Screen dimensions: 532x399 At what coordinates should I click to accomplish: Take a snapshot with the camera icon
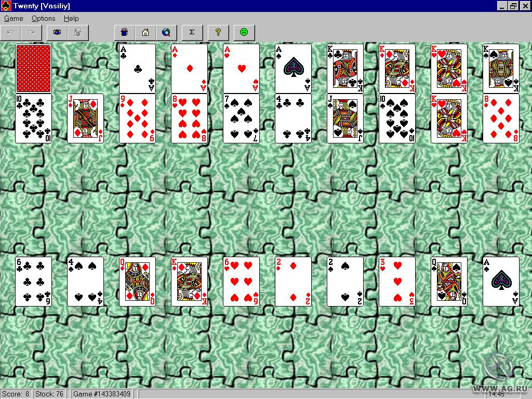pyautogui.click(x=57, y=33)
